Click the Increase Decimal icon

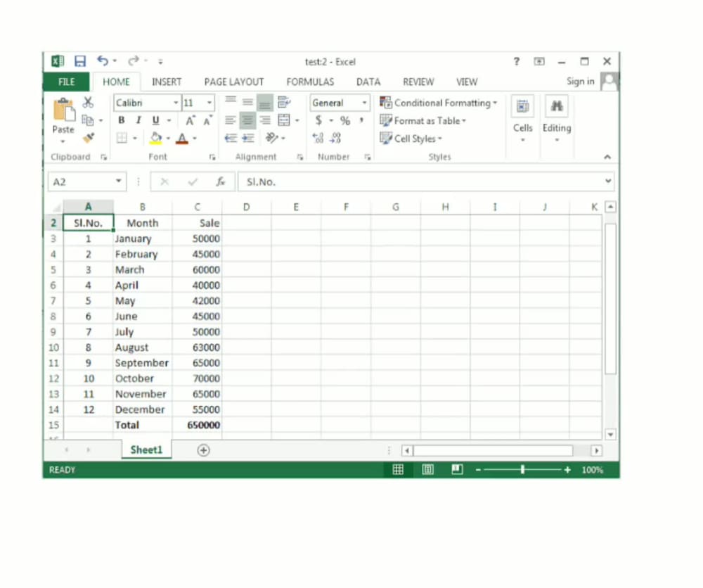point(317,138)
